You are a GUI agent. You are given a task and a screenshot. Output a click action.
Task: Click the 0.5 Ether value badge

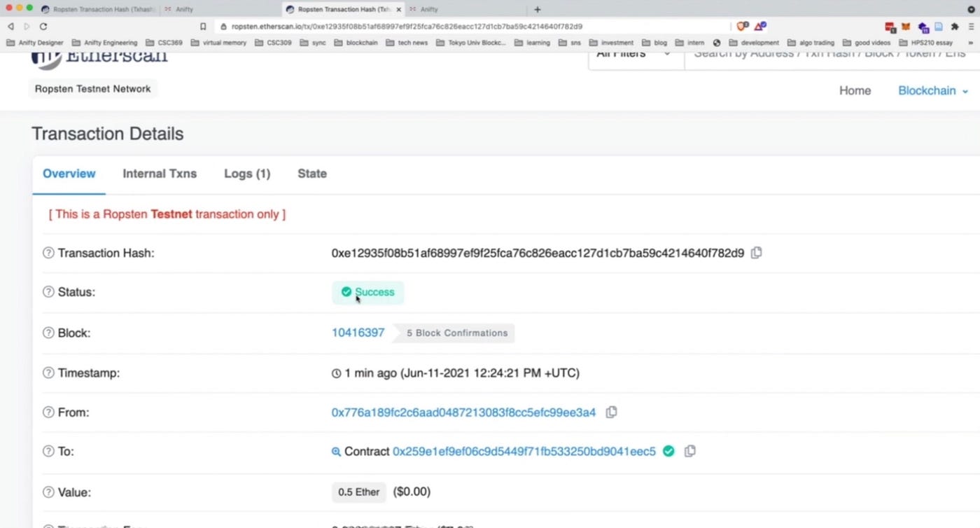click(x=358, y=492)
